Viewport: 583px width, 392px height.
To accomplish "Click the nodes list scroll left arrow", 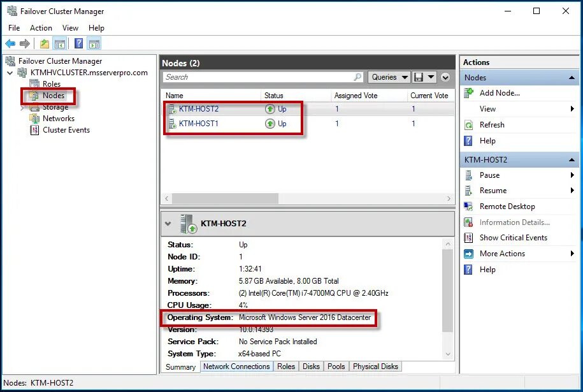I will coord(166,199).
